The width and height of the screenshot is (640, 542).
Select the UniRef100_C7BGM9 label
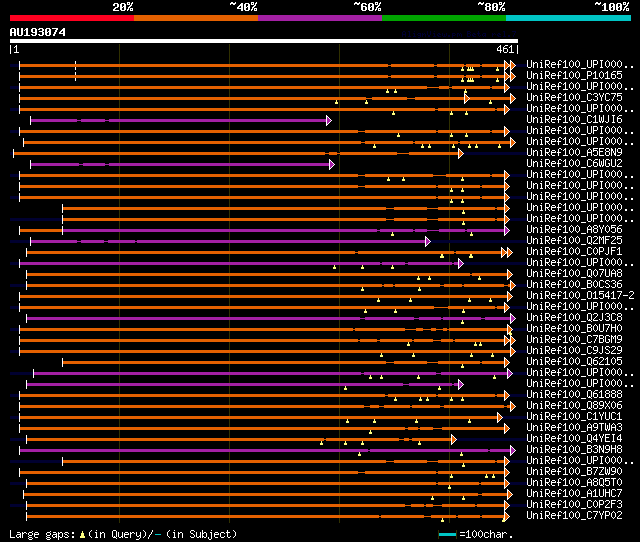tap(574, 340)
